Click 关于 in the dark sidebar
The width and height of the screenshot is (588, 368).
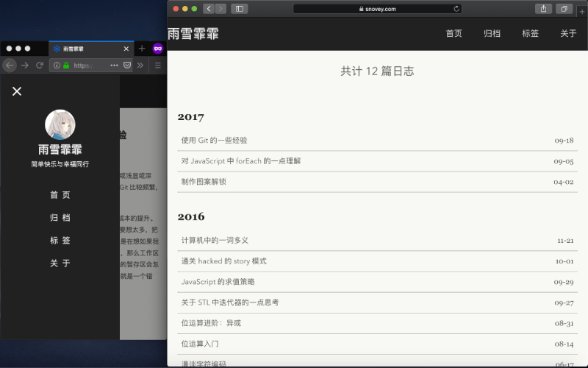60,263
